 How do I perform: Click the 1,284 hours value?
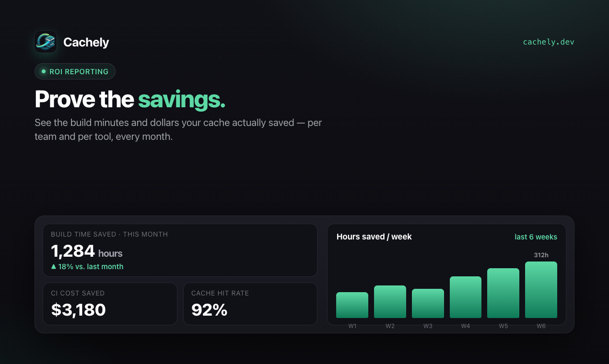coord(87,251)
